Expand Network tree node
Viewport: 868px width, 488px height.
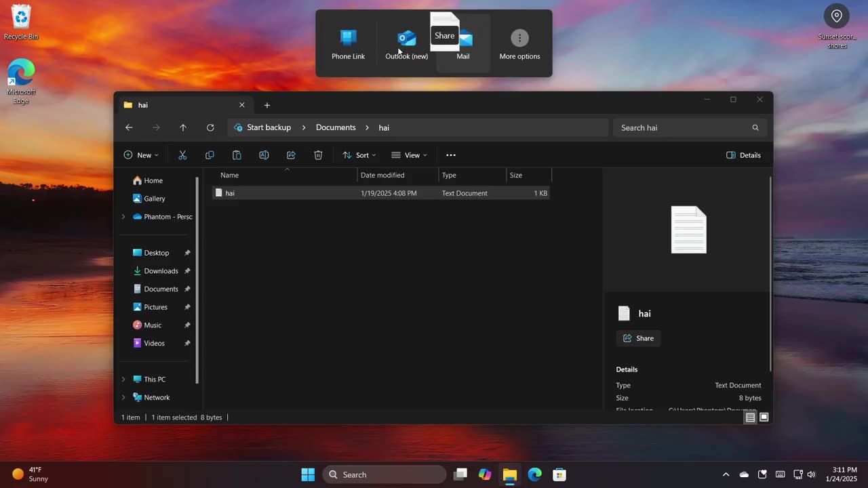point(123,398)
